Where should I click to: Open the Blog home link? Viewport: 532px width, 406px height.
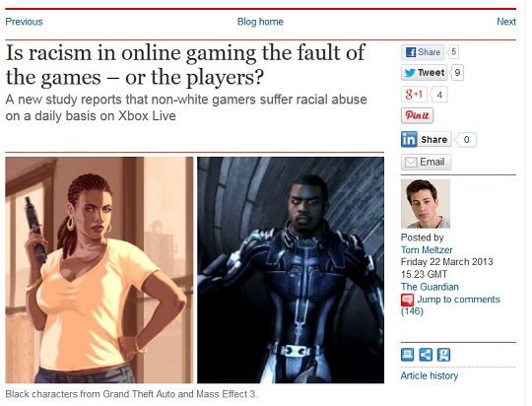click(260, 22)
